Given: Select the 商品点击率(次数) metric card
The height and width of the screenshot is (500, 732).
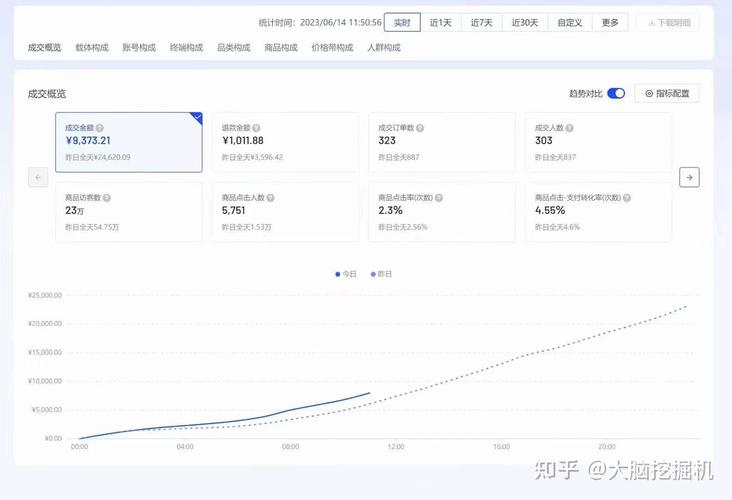Looking at the screenshot, I should pyautogui.click(x=442, y=212).
